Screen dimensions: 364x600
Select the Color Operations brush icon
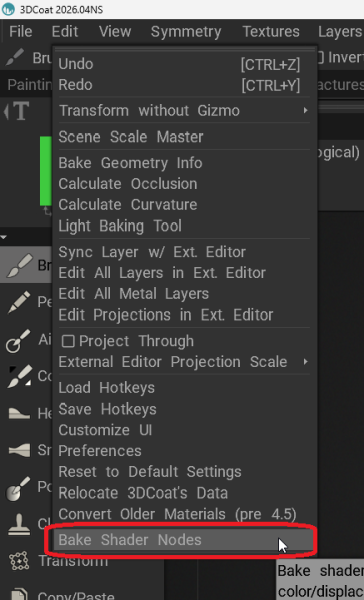19,376
